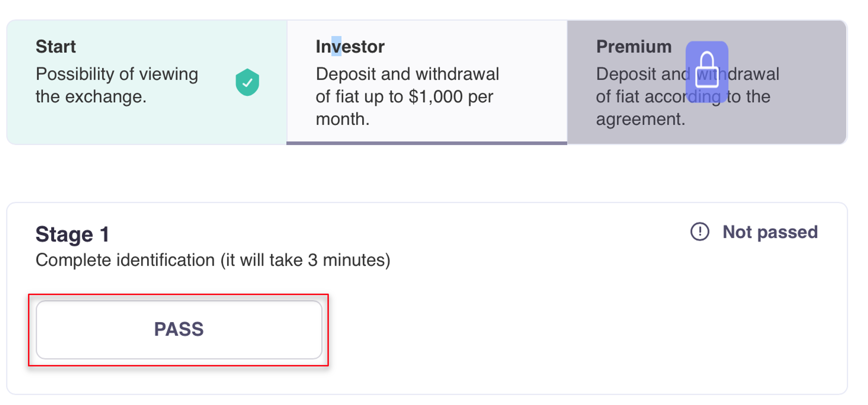Image resolution: width=868 pixels, height=405 pixels.
Task: Click the "Stage 1" heading
Action: pos(72,235)
